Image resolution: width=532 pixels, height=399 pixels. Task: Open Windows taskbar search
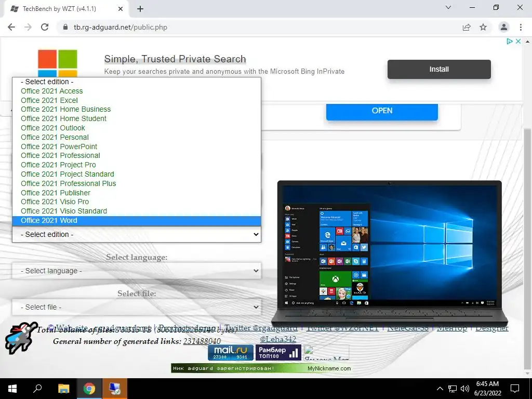click(x=37, y=389)
